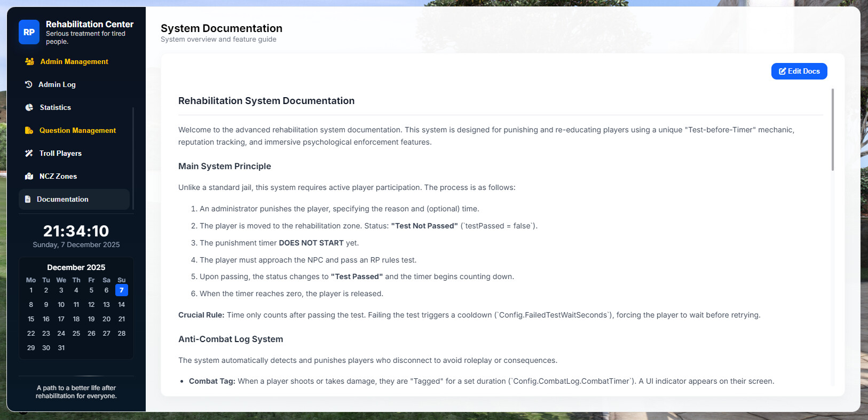Select December 25 in the calendar

(x=76, y=334)
